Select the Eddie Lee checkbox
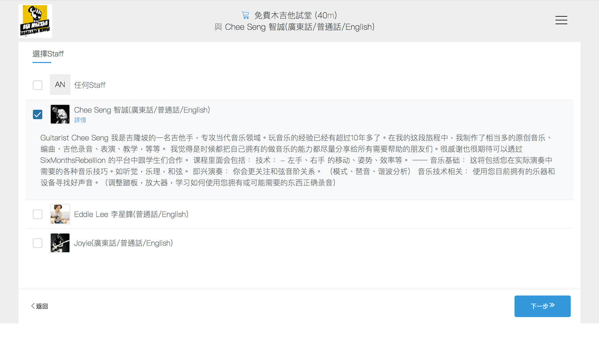The width and height of the screenshot is (599, 364). [x=38, y=214]
